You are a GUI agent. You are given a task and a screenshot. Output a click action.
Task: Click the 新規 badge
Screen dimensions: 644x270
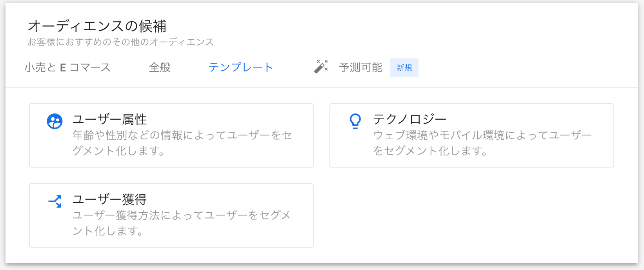click(404, 68)
